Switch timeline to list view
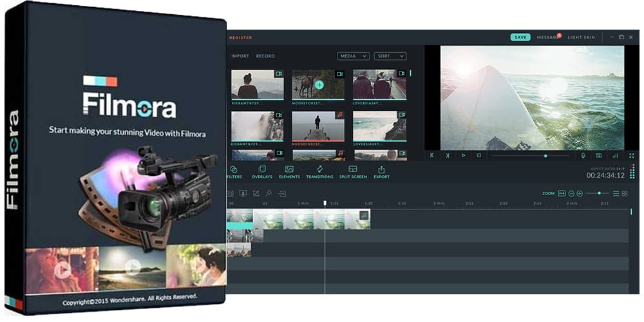The width and height of the screenshot is (644, 322). coord(616,193)
